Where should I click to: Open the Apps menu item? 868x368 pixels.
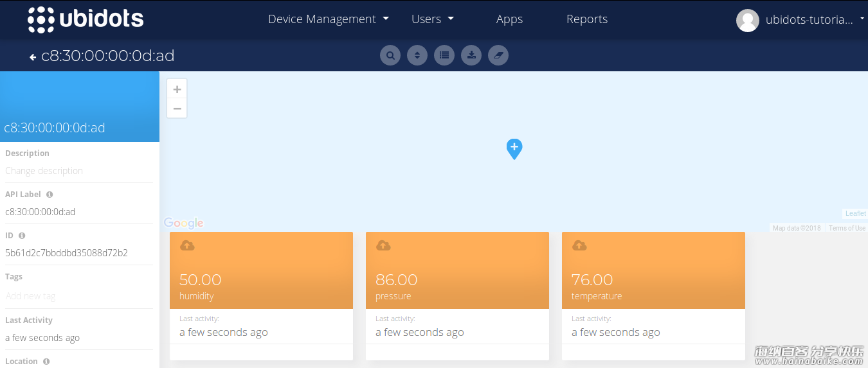509,19
